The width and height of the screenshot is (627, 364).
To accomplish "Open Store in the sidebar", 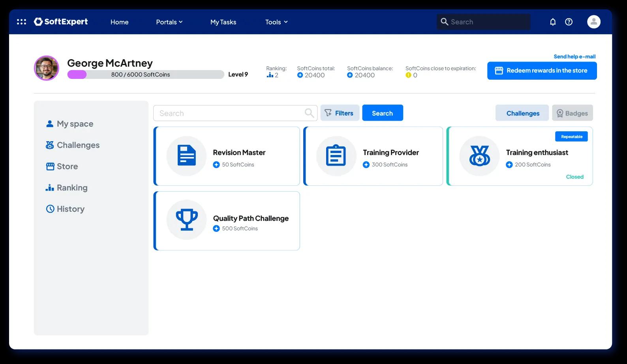I will (x=62, y=166).
